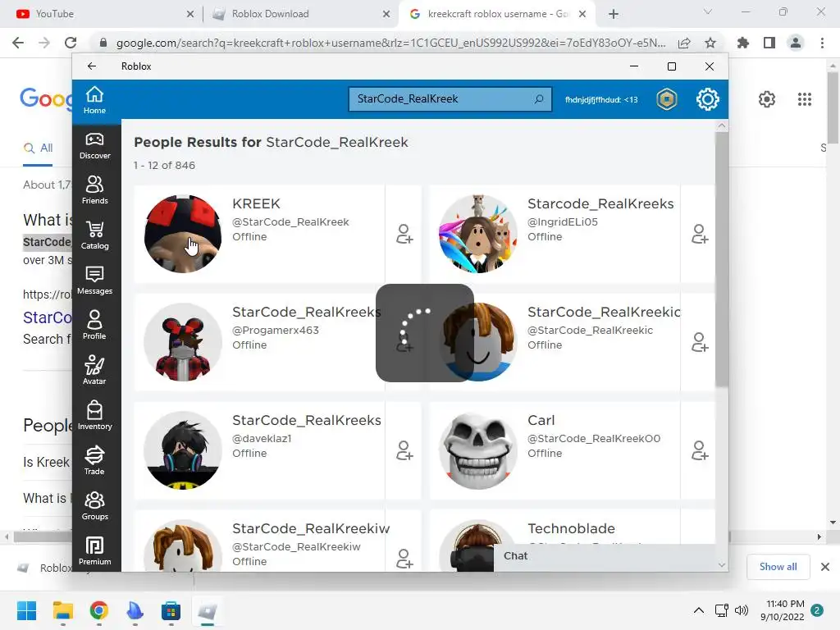The image size is (840, 630).
Task: Open the taskbar volume control
Action: click(x=742, y=610)
